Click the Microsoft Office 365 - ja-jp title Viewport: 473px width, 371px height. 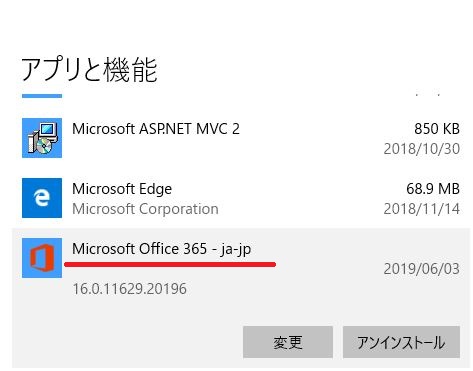pyautogui.click(x=162, y=249)
